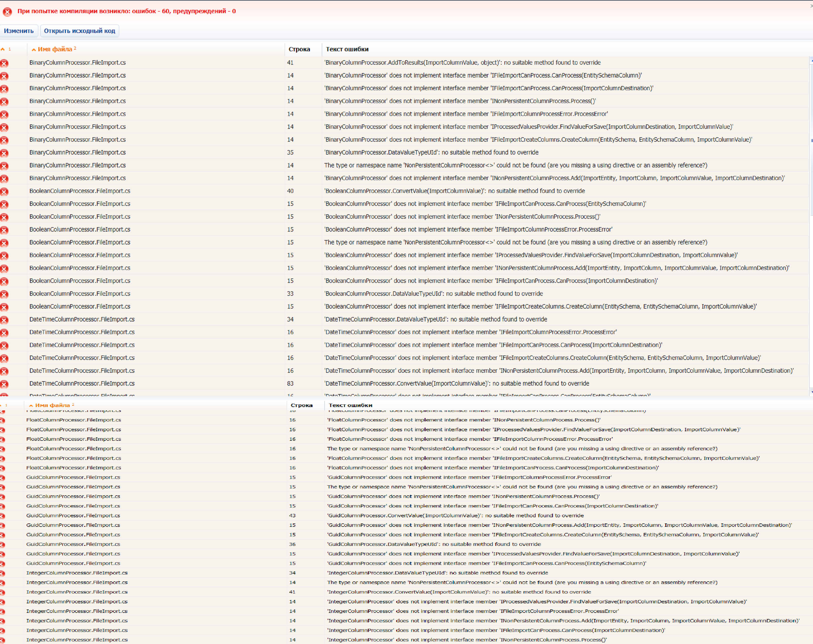Click error icon of BinaryColumnProcessor INonPersistentColumnProcess.Add row
The width and height of the screenshot is (813, 644).
coord(4,178)
